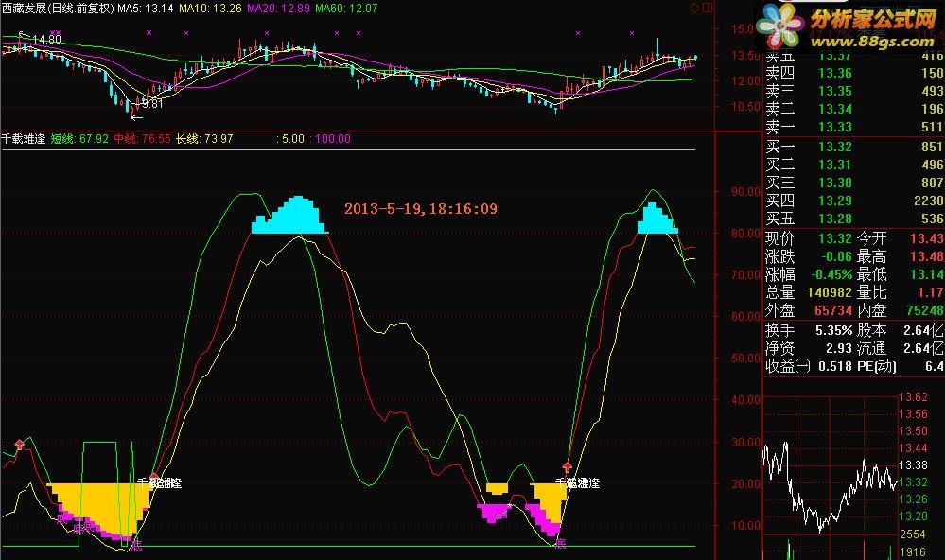Click the 量比 value 1.17
Image resolution: width=945 pixels, height=560 pixels.
coord(931,292)
